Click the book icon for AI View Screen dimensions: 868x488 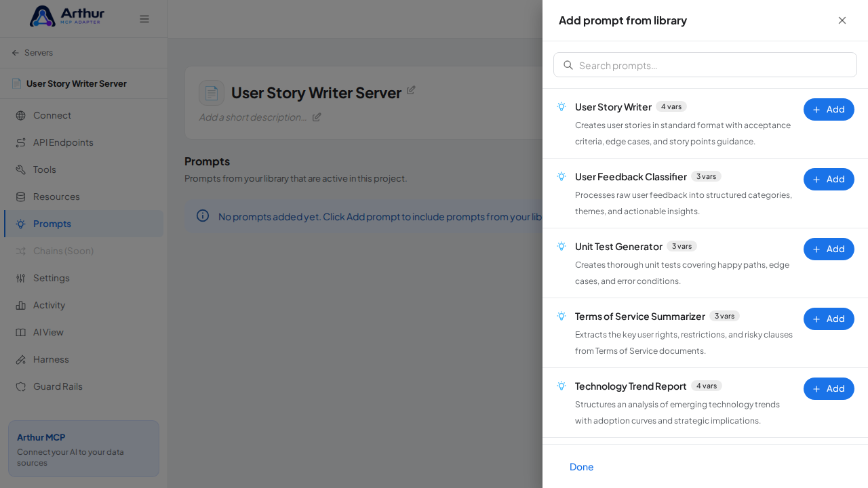coord(21,332)
